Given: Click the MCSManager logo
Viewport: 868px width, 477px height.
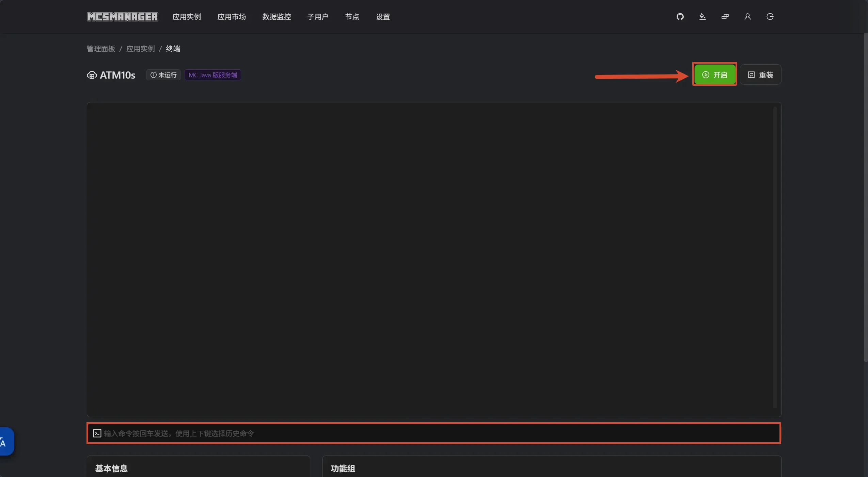Looking at the screenshot, I should (122, 17).
